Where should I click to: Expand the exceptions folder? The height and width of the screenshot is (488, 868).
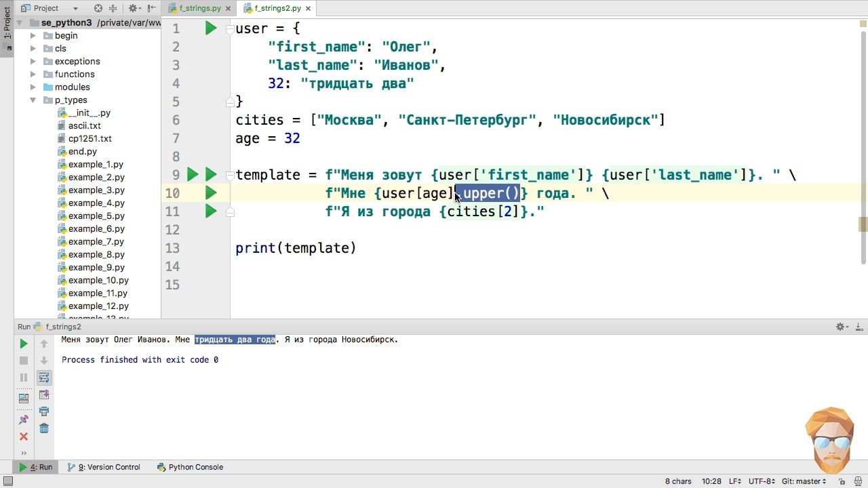33,61
